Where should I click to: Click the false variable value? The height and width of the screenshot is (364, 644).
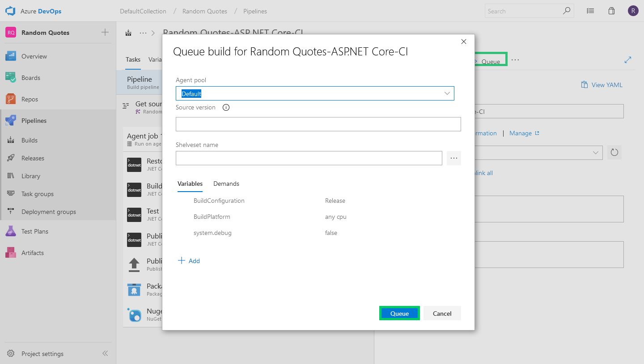[x=331, y=233]
